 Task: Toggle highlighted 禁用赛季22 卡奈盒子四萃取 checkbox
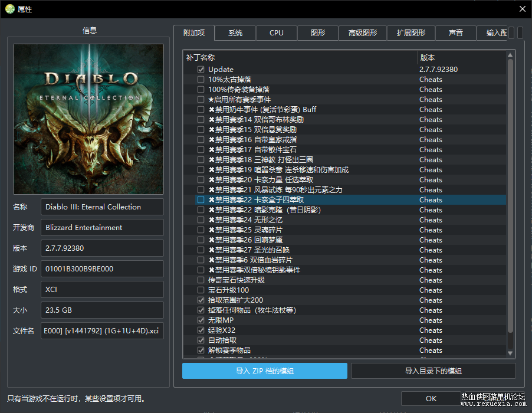pos(201,199)
